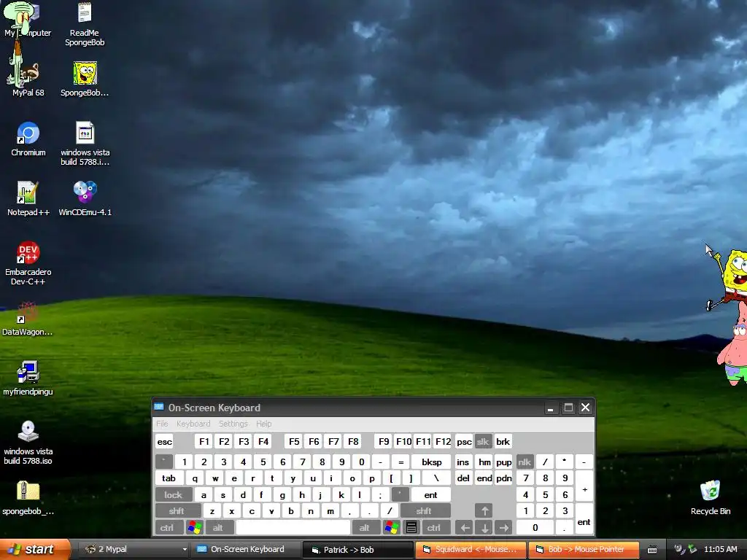Toggle right shft key
Image resolution: width=747 pixels, height=560 pixels.
pyautogui.click(x=425, y=511)
